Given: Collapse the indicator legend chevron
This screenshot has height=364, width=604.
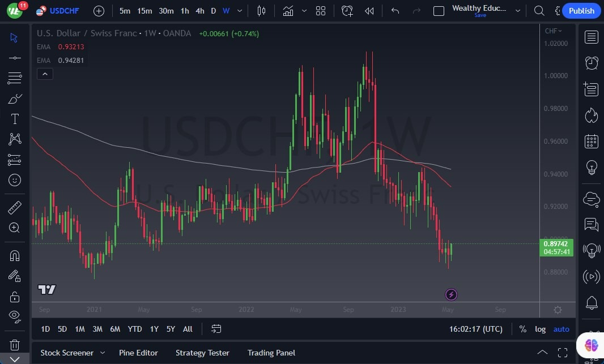Looking at the screenshot, I should [x=45, y=74].
